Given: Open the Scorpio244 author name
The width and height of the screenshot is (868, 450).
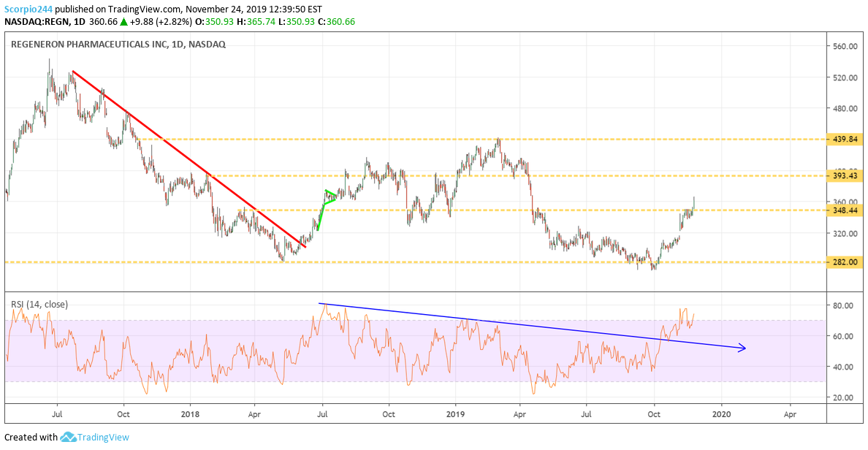Looking at the screenshot, I should click(x=28, y=9).
